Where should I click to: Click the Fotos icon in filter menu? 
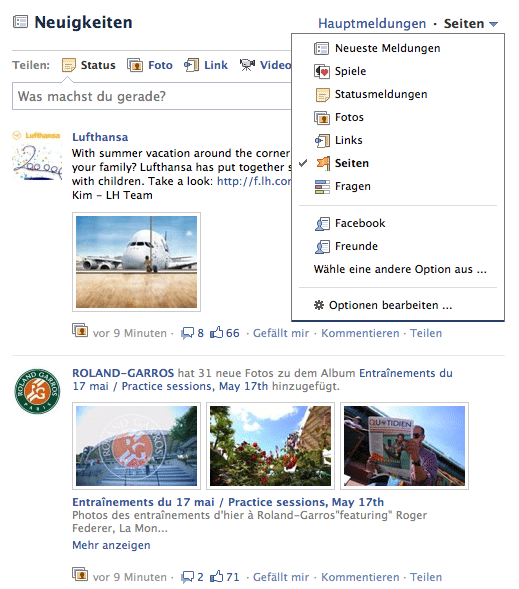[x=322, y=118]
